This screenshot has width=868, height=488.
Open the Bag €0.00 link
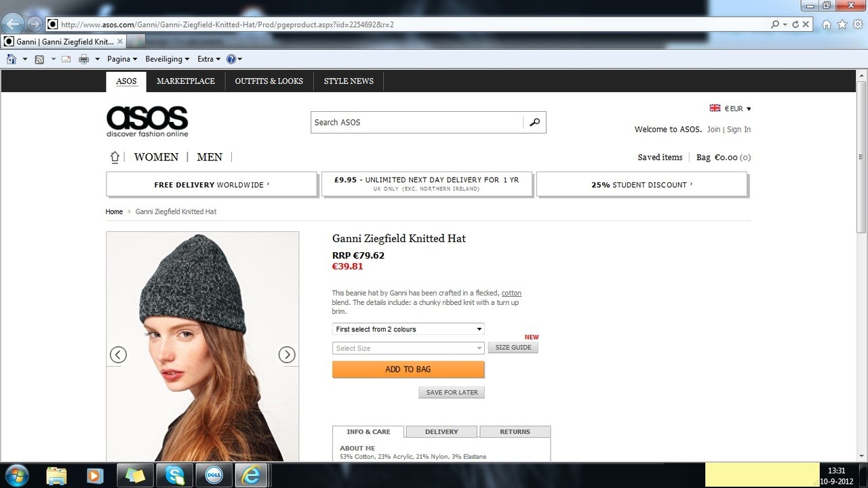click(724, 157)
